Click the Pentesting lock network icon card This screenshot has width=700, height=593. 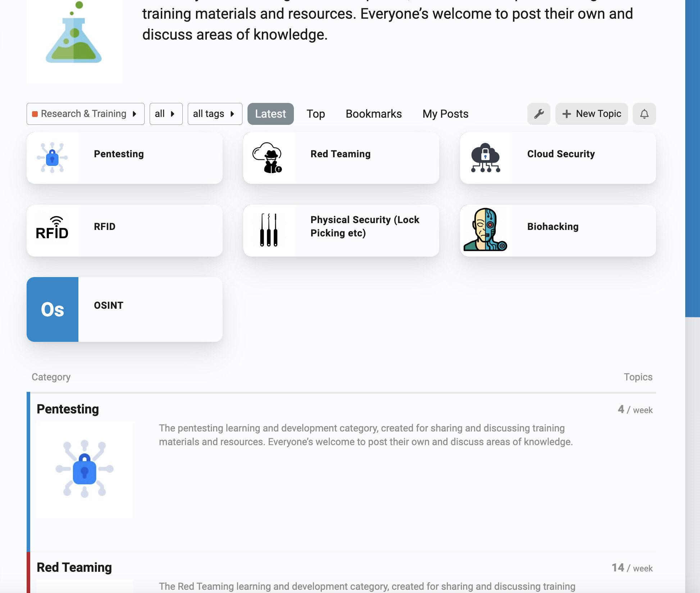[53, 158]
